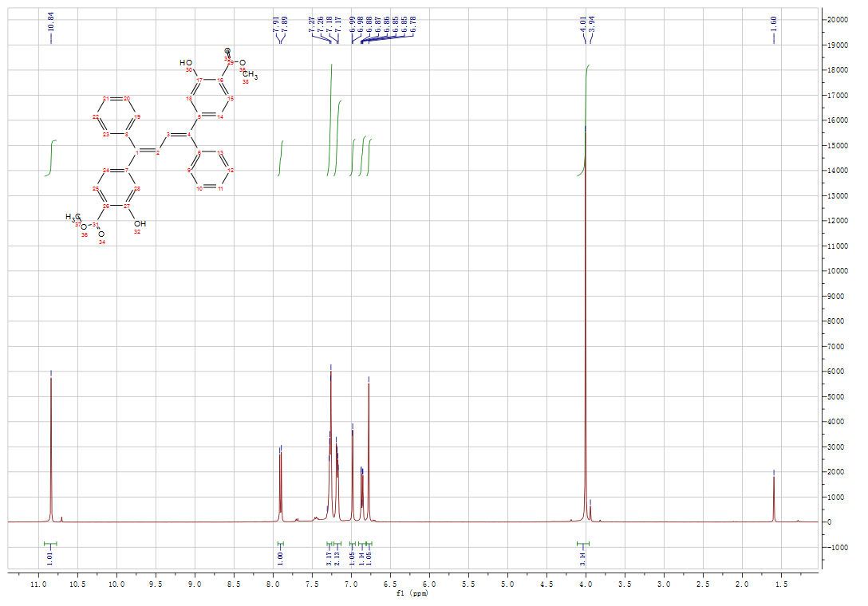
Task: Click carbonyl oxygen O labeled 34
Action: pyautogui.click(x=101, y=234)
